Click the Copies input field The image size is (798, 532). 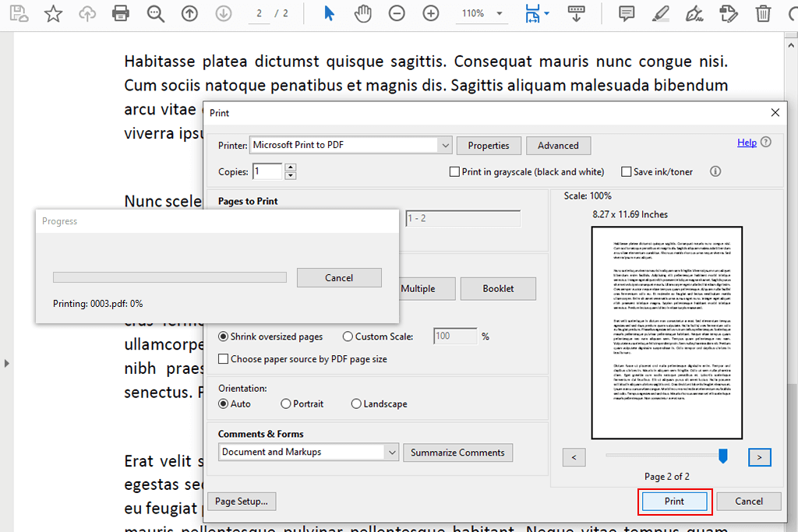click(267, 172)
